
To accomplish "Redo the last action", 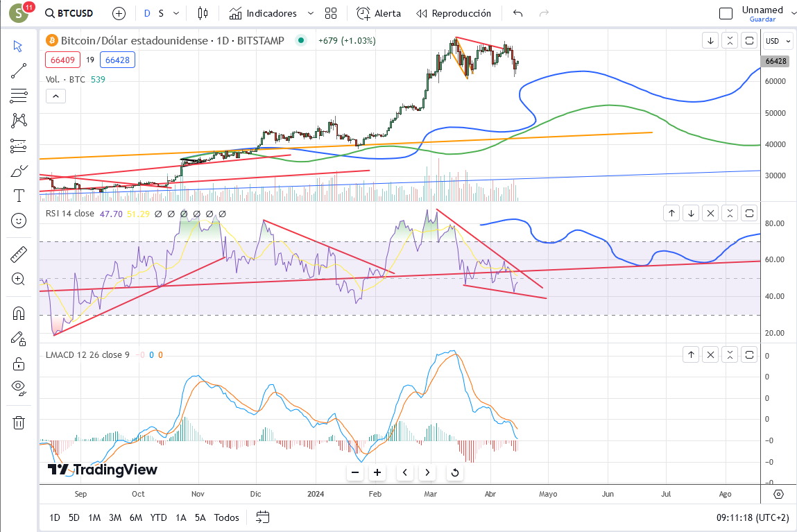I will (x=544, y=13).
